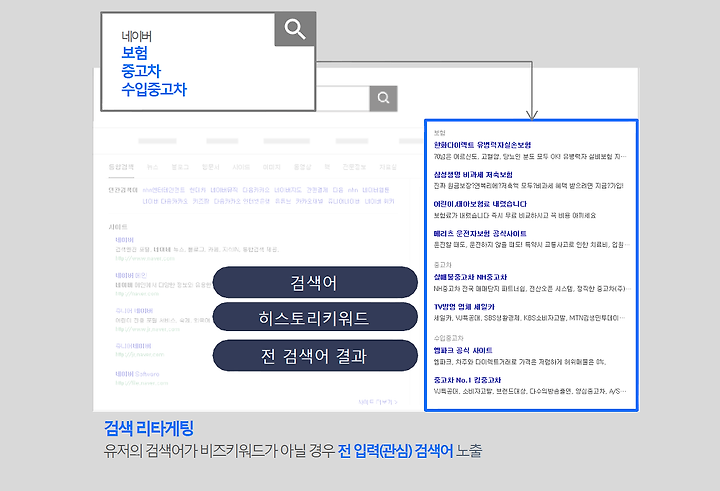
Task: Open the 삼성생명 비과세 저축보험 ad link
Action: click(473, 175)
